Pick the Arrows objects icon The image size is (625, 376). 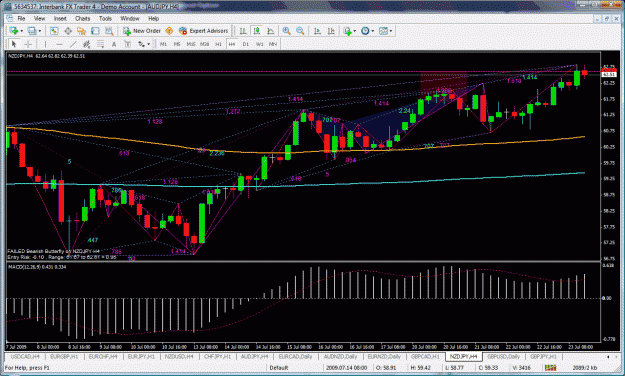point(142,44)
